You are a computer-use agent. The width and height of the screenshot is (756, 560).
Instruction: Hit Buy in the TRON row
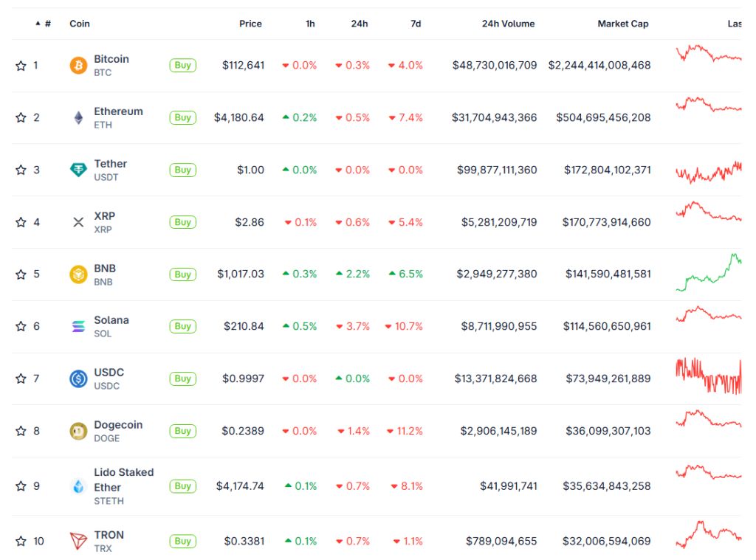183,542
